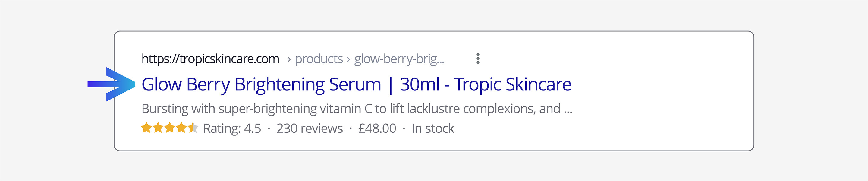Screen dimensions: 868x181
Task: Select the products breadcrumb
Action: [319, 59]
